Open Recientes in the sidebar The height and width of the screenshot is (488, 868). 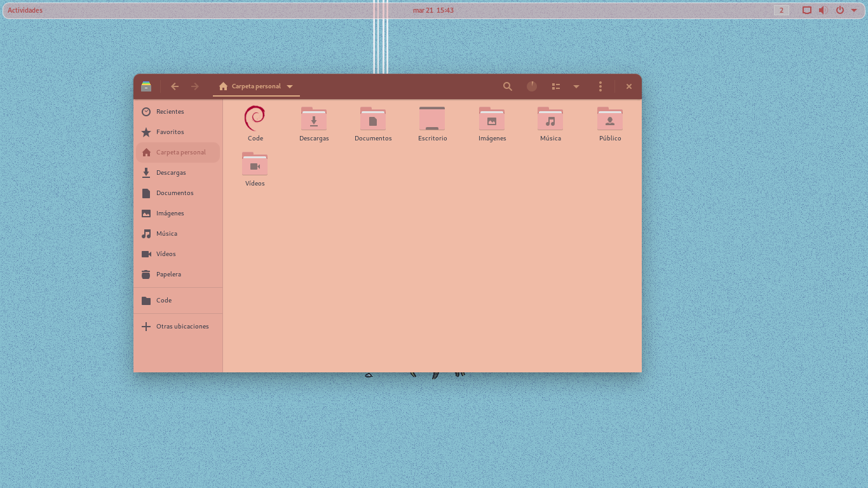(x=178, y=112)
